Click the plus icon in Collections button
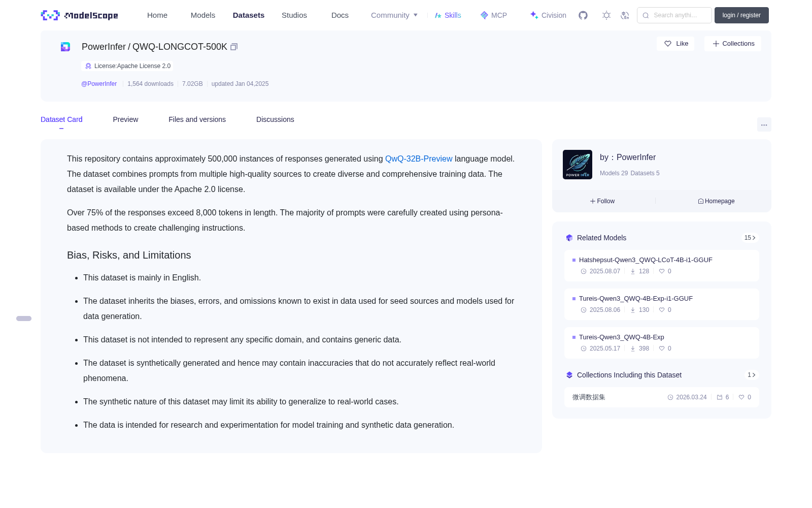Viewport: 812px width, 508px height. (x=716, y=44)
